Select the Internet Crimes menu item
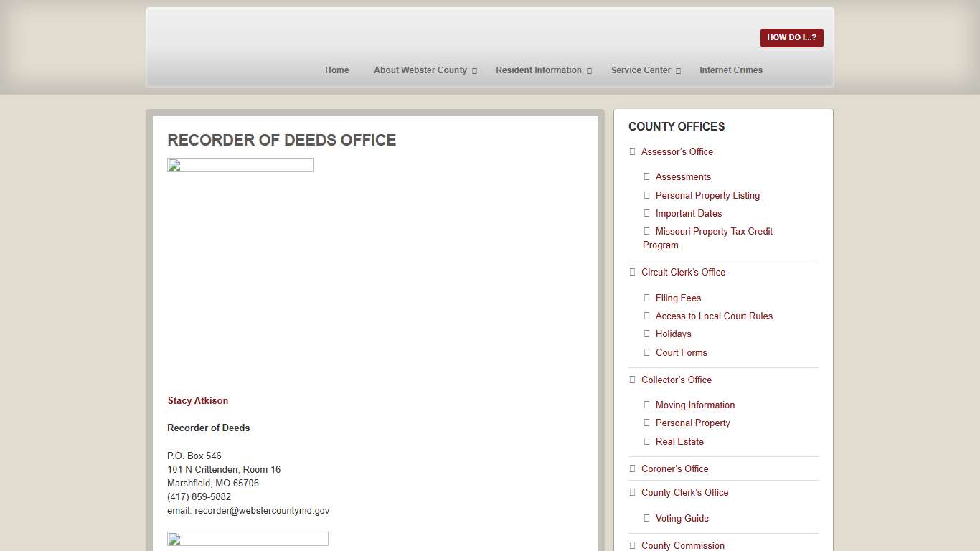 pyautogui.click(x=731, y=70)
